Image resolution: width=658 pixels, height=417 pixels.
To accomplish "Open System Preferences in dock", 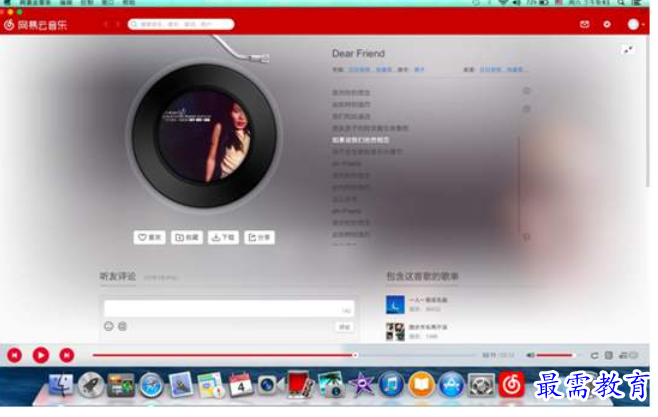I will [481, 385].
